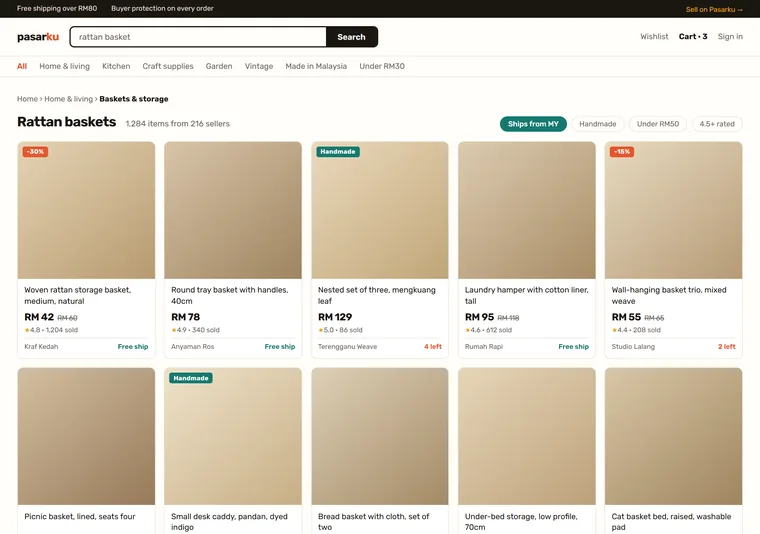760x534 pixels.
Task: Open Cart with 3 items
Action: 693,36
